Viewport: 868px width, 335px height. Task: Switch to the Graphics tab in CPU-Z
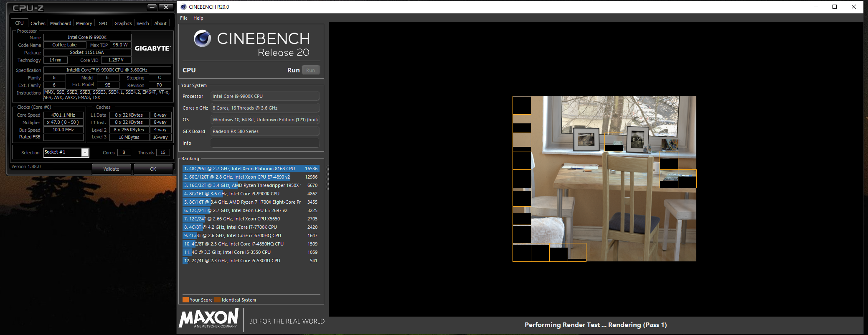123,23
